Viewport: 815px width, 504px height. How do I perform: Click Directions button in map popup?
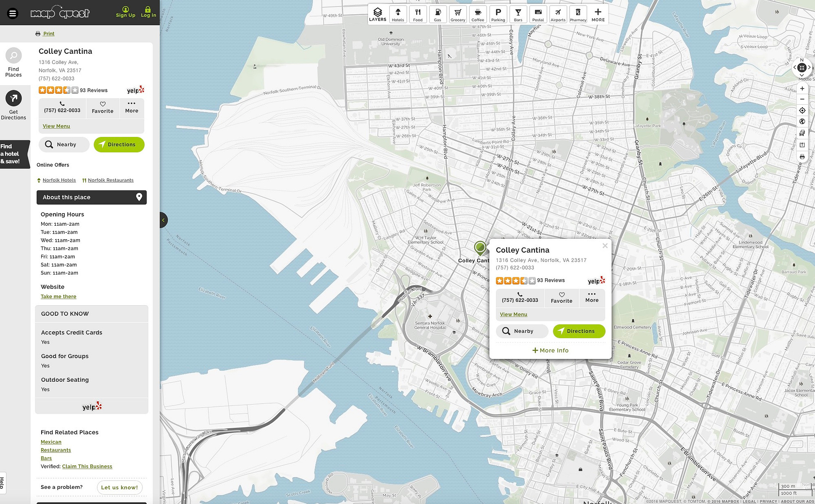(579, 331)
